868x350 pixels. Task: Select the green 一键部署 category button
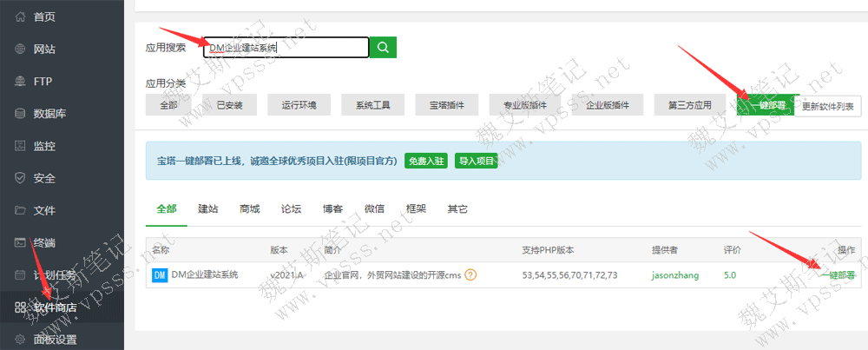768,105
